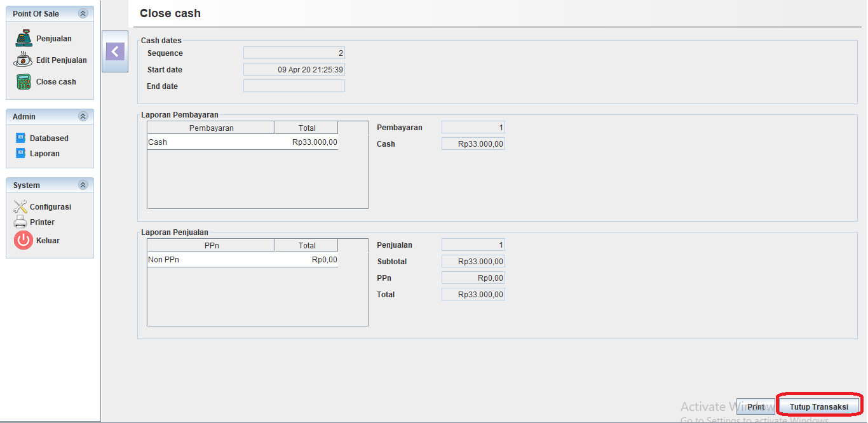
Task: Collapse the System panel section
Action: point(83,185)
